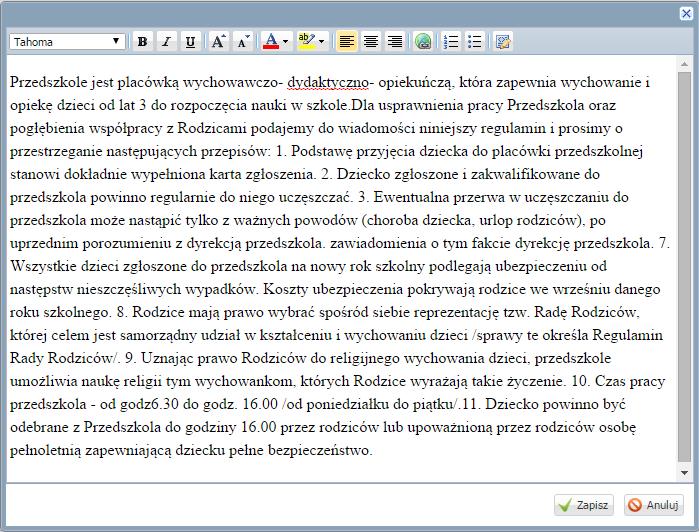Align text to the left

tap(346, 42)
